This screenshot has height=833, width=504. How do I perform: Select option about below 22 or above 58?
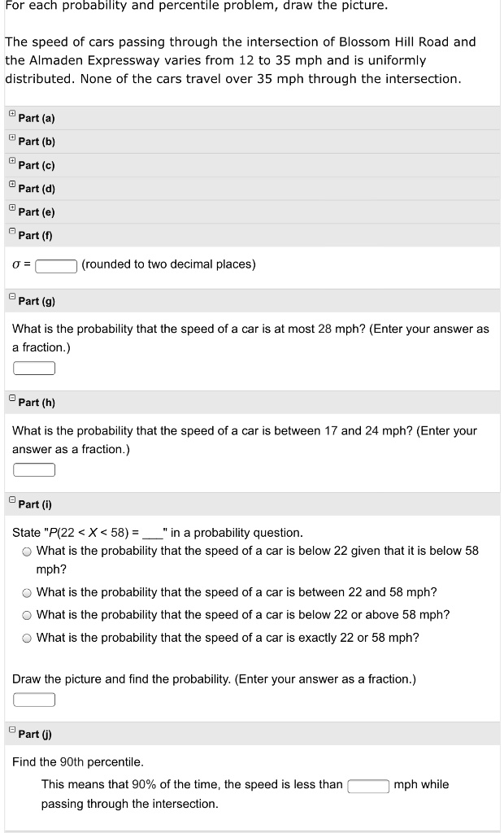coord(25,614)
